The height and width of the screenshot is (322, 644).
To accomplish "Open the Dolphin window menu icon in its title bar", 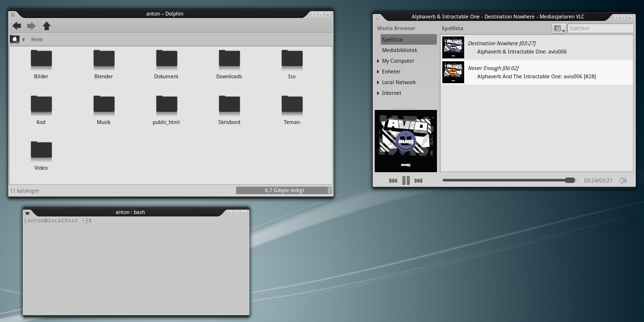I will point(13,15).
